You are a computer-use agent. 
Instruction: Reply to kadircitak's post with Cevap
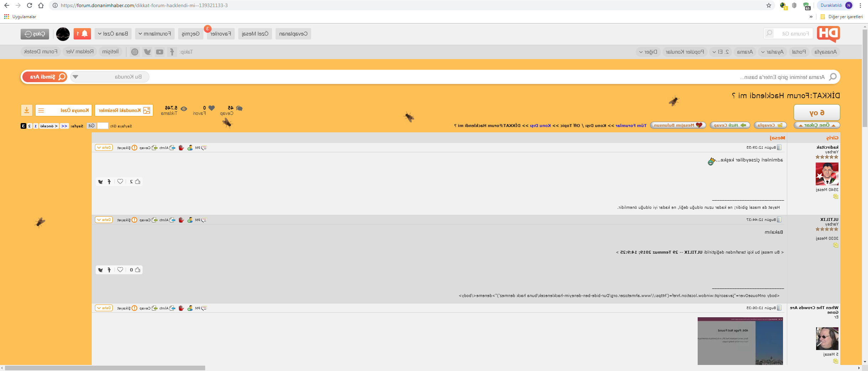coord(148,148)
